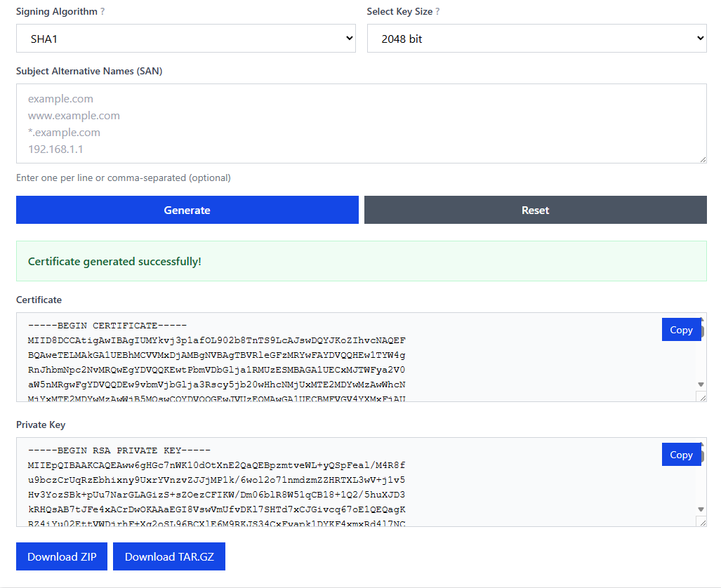Open the Signing Algorithm dropdown showing SHA1
This screenshot has height=588, width=721.
[x=187, y=38]
